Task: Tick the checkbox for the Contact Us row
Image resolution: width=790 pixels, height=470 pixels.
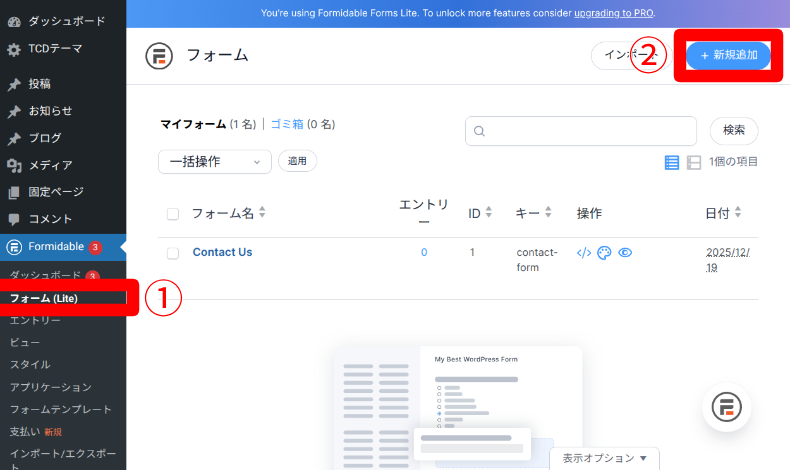Action: 173,253
